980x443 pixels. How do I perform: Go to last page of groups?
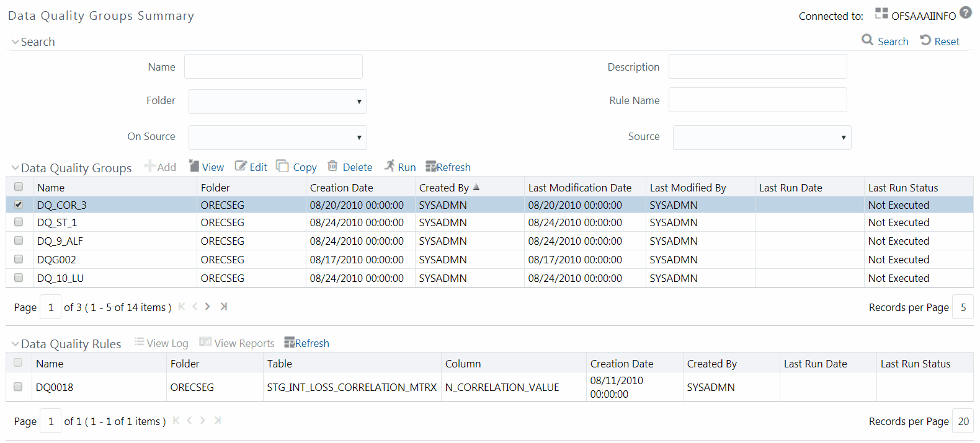click(x=223, y=306)
